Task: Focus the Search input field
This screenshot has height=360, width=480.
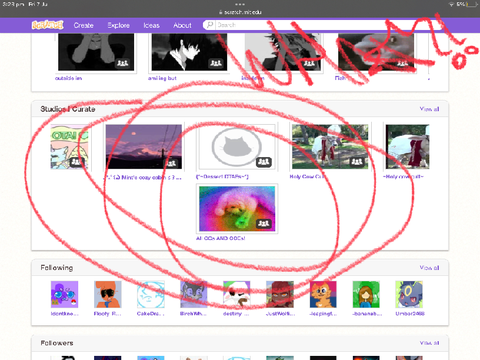Action: point(322,25)
